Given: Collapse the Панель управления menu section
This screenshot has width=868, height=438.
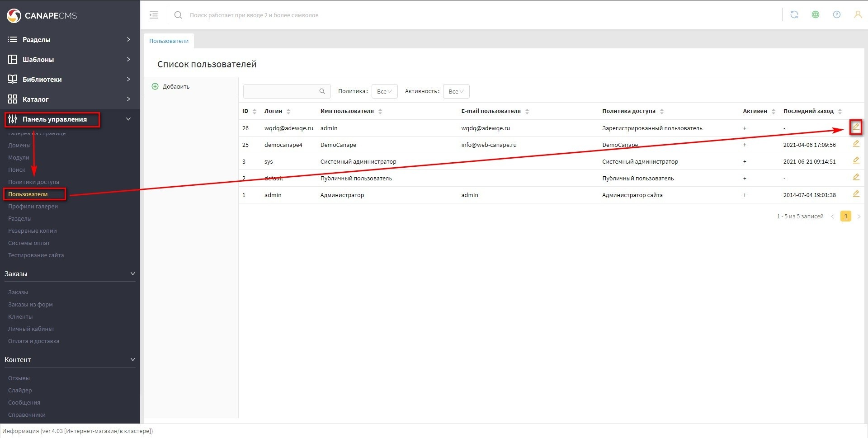Looking at the screenshot, I should [x=128, y=119].
